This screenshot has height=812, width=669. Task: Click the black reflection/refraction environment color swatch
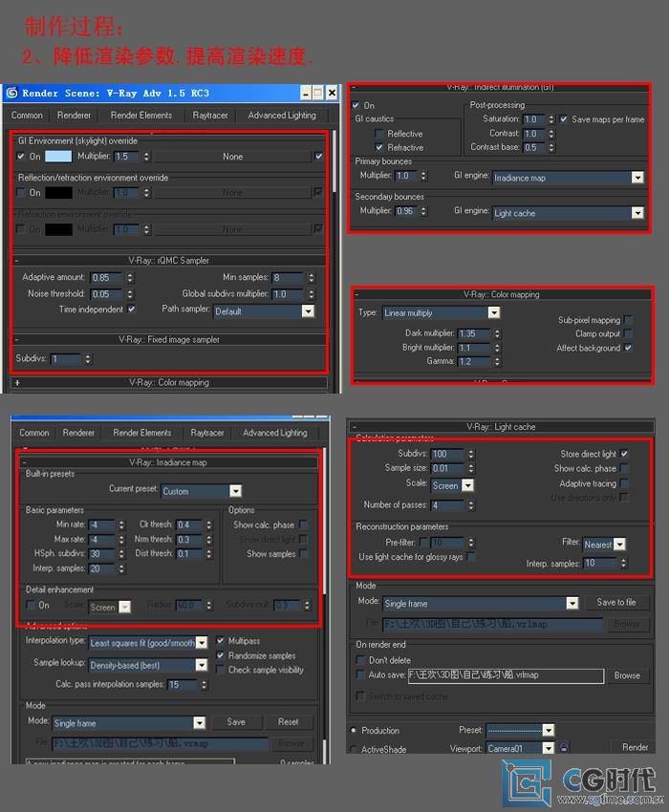[58, 193]
